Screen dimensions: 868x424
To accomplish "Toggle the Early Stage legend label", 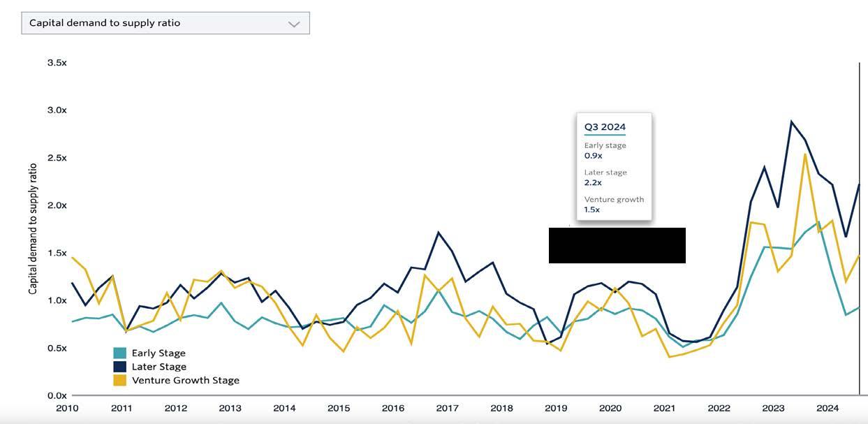I will pyautogui.click(x=159, y=353).
